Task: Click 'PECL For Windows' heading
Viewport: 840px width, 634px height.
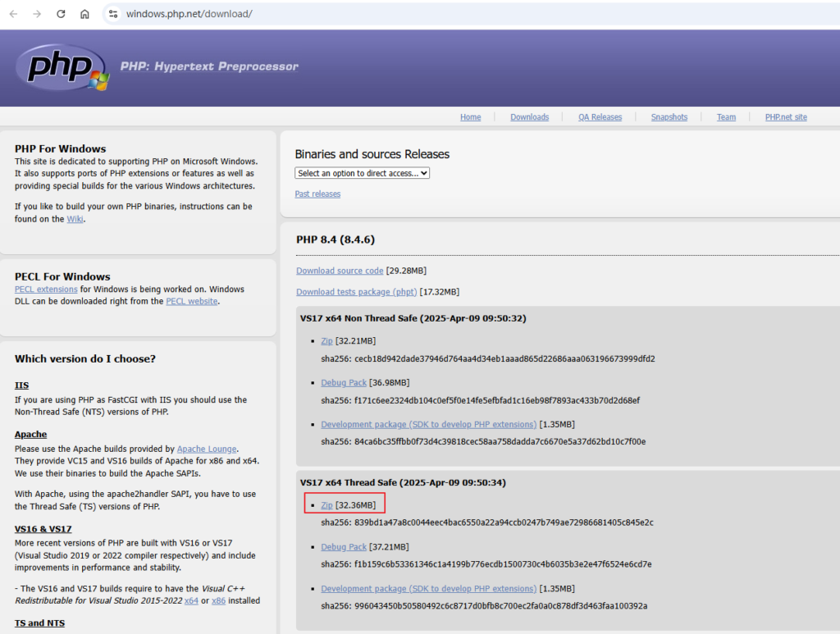Action: (62, 277)
